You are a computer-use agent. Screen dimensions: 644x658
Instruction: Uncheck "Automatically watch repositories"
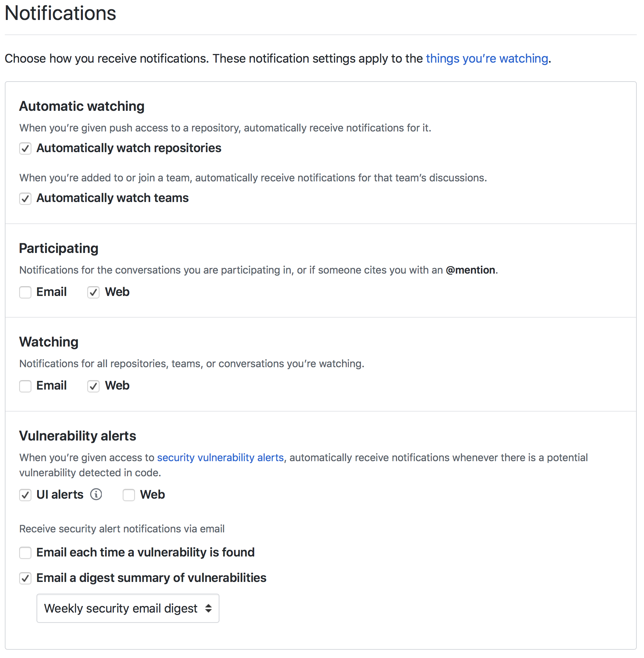click(x=25, y=149)
